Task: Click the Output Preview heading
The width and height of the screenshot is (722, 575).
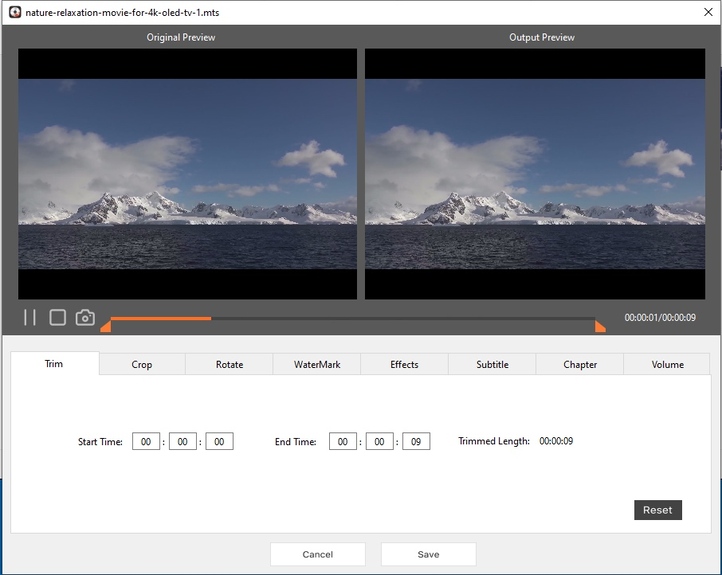Action: 542,37
